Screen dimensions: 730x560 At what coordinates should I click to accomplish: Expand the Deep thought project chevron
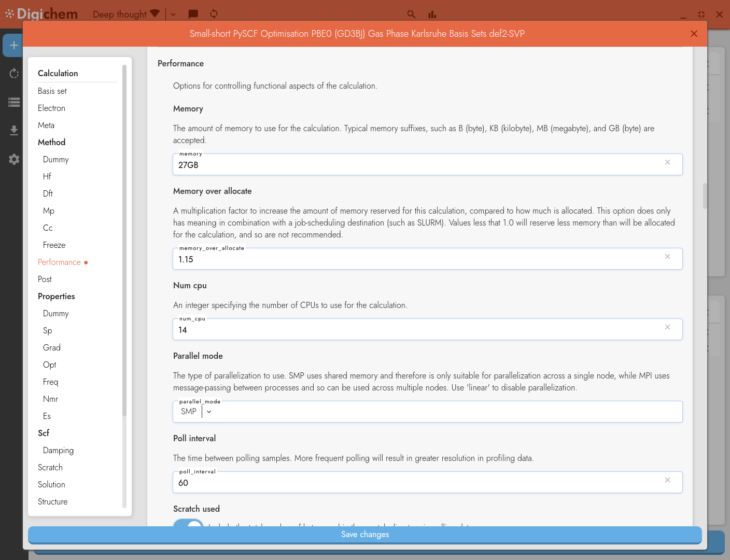(173, 15)
